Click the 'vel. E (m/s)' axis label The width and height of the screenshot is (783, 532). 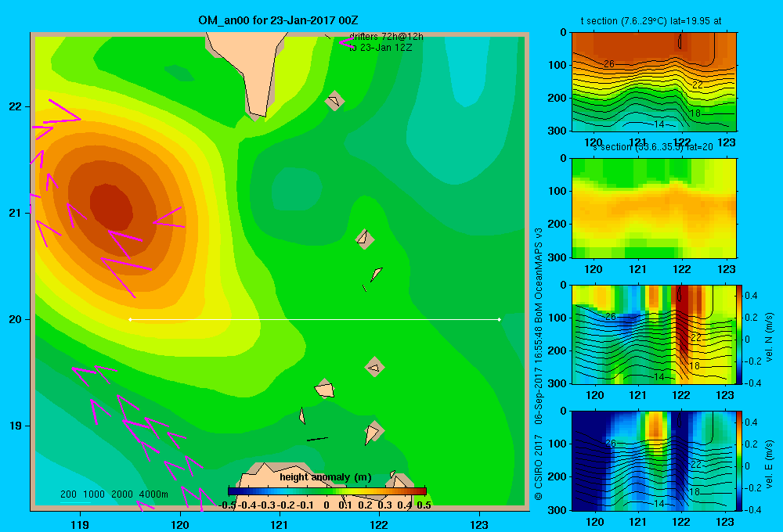click(769, 464)
